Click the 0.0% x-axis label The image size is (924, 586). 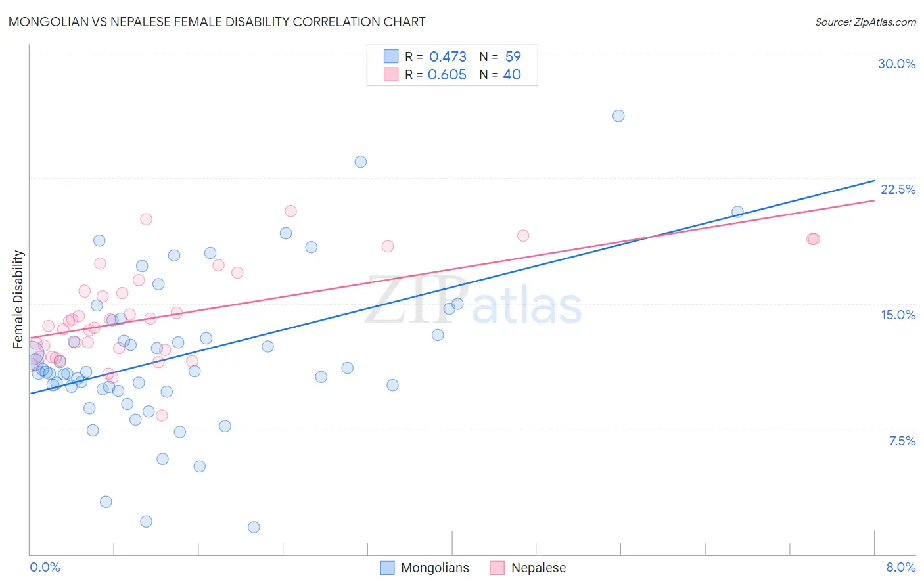45,567
